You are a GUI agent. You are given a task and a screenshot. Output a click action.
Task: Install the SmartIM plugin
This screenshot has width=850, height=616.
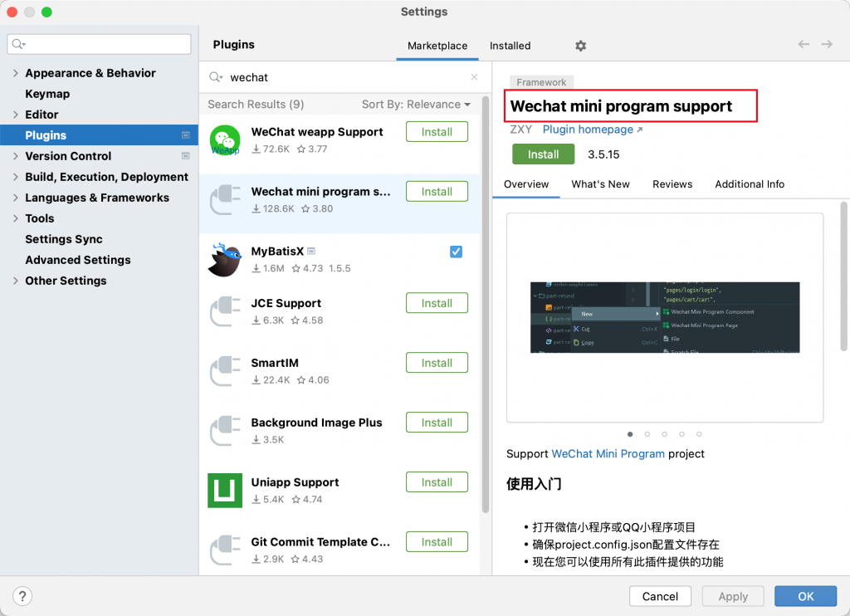point(437,363)
